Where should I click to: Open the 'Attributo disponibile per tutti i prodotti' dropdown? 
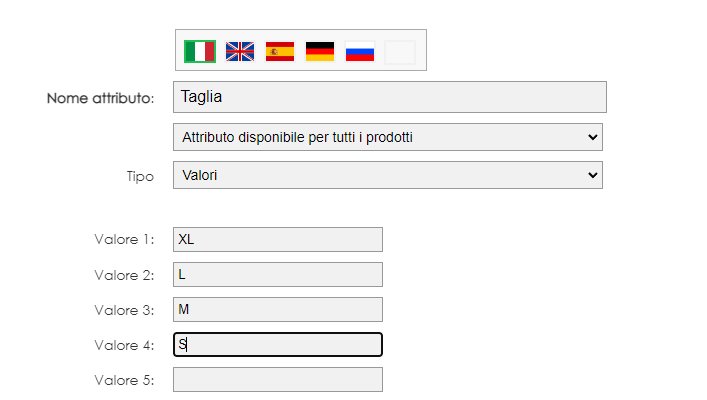(x=388, y=137)
